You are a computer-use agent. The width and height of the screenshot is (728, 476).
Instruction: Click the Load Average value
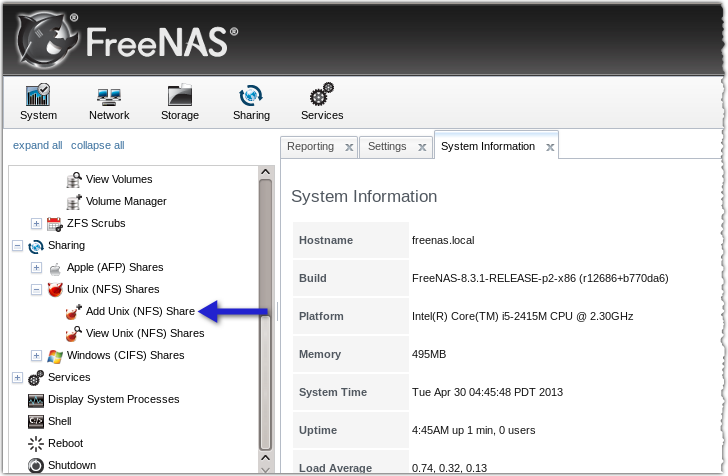pyautogui.click(x=449, y=468)
